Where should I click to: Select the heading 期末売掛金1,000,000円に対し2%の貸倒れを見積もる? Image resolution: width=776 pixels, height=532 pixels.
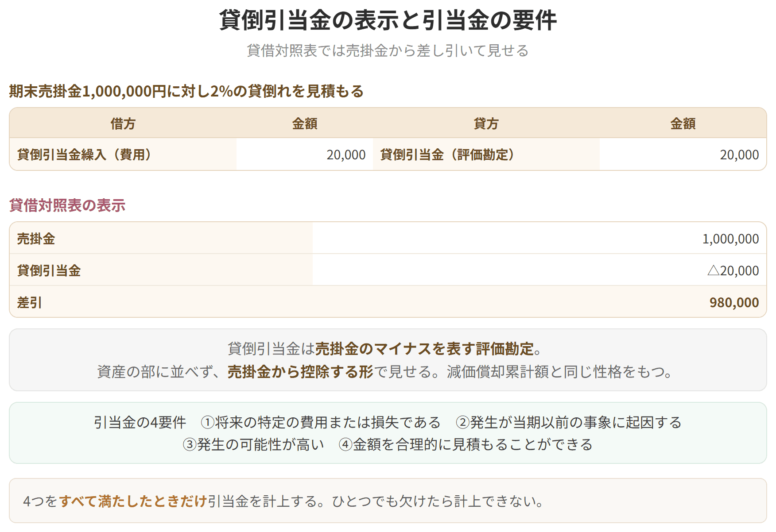coord(186,91)
